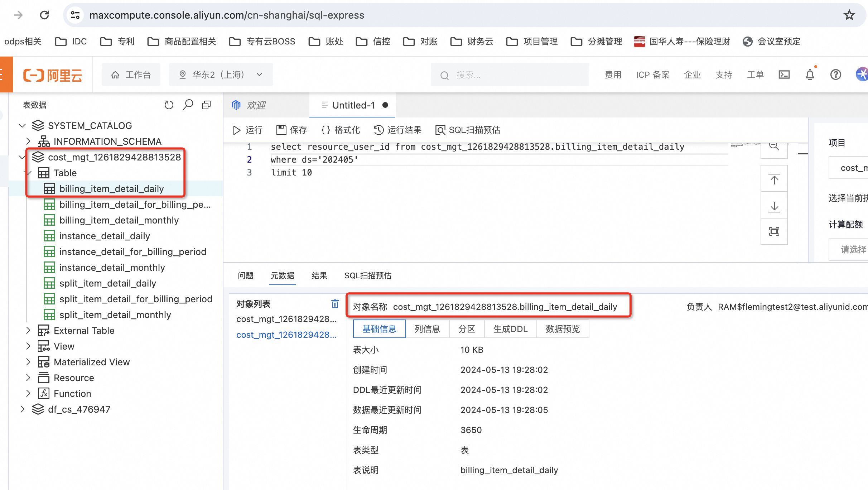Switch to the 列信息 tab
This screenshot has height=490, width=868.
(x=427, y=329)
